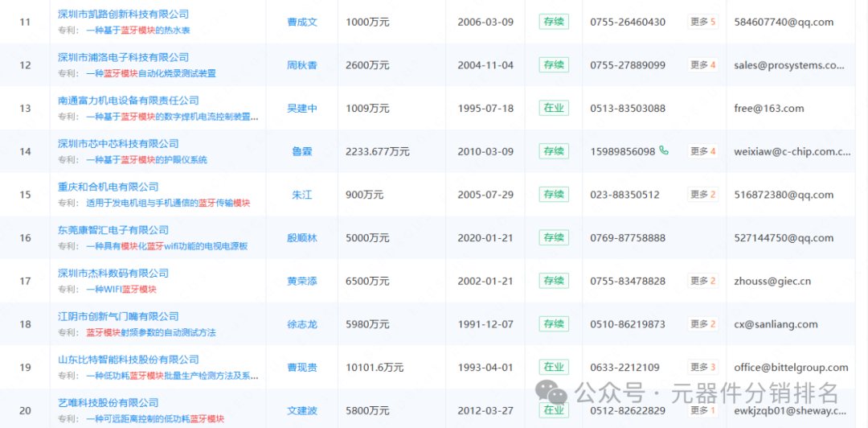Viewport: 868px width, 428px height.
Task: Select registered capital 900万元
Action: point(364,195)
